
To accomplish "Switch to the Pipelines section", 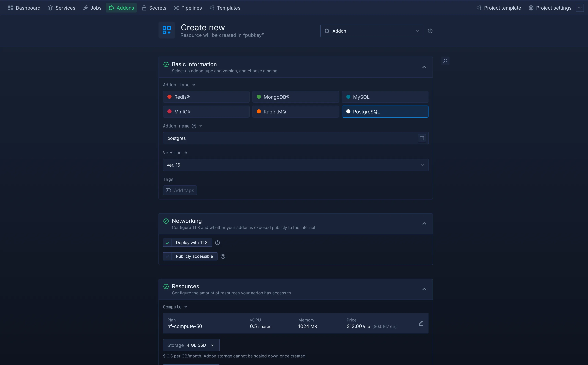I will (x=188, y=8).
